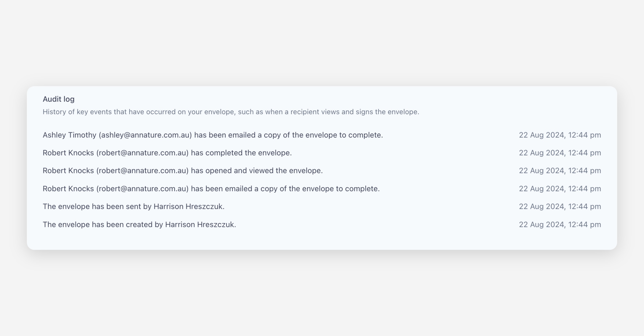Image resolution: width=644 pixels, height=336 pixels.
Task: Click timestamp of the envelope created entry
Action: [x=560, y=225]
